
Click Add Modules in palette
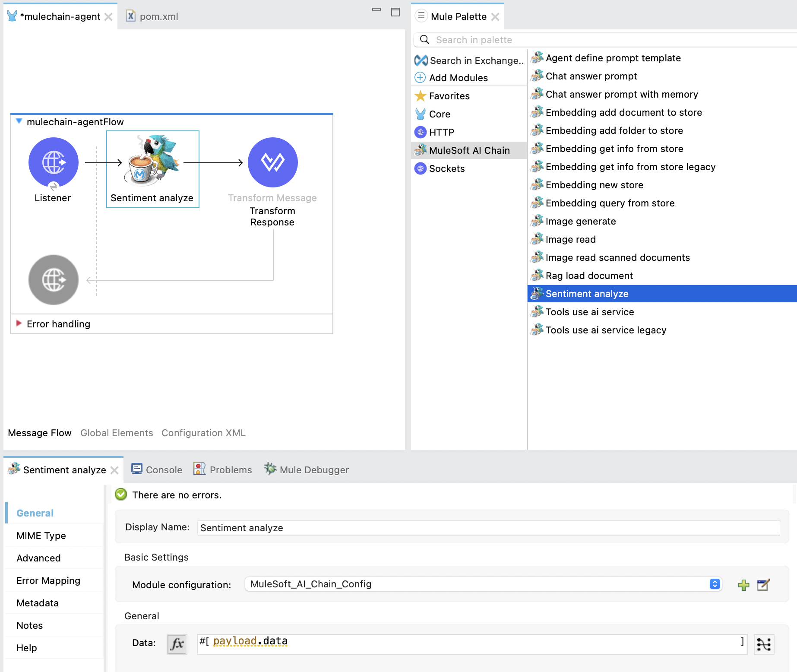pos(451,78)
